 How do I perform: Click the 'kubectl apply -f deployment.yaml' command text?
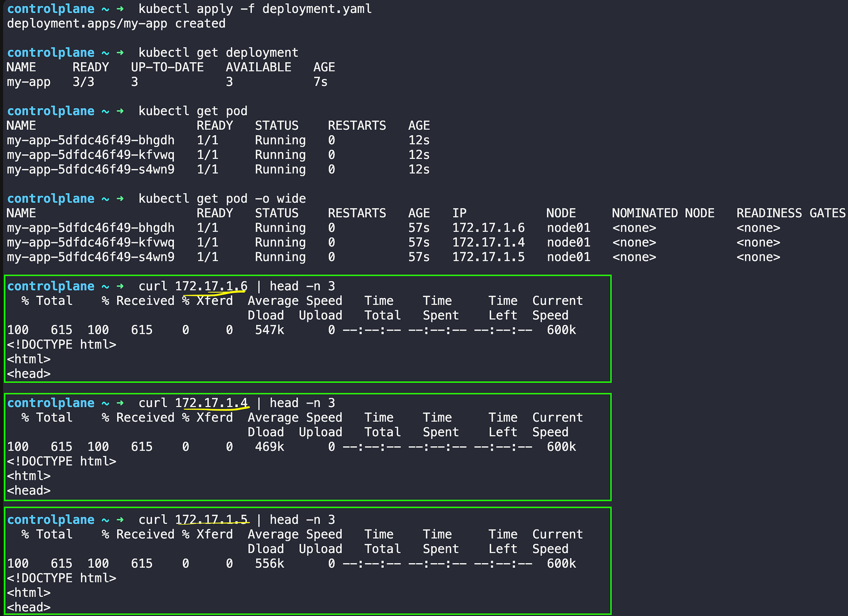tap(254, 9)
